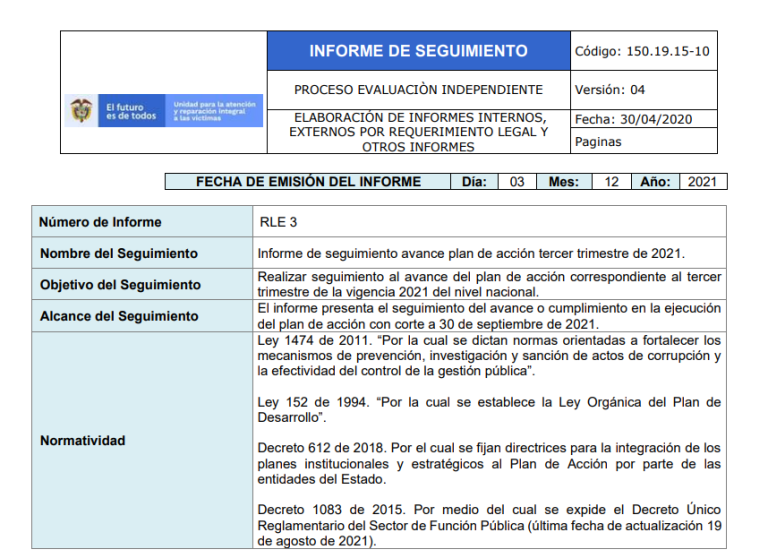The width and height of the screenshot is (768, 558).
Task: Click the Mes value field showing 12
Action: tap(610, 182)
